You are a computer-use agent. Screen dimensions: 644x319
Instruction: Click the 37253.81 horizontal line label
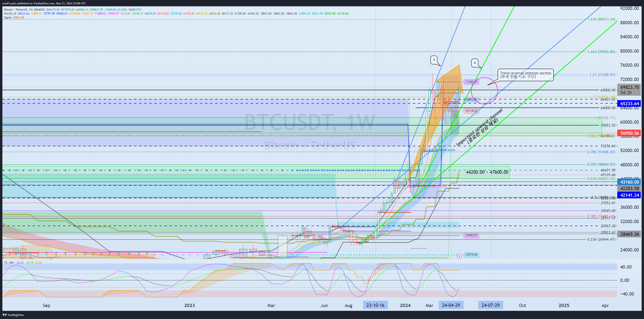(608, 203)
